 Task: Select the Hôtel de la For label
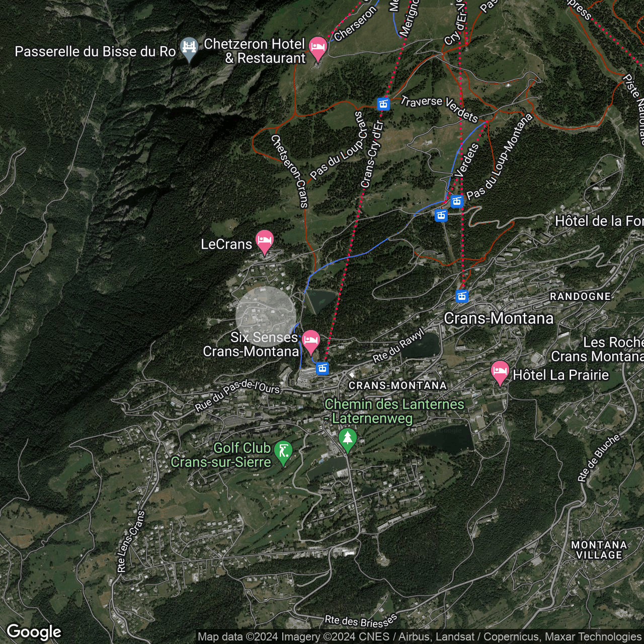click(599, 221)
